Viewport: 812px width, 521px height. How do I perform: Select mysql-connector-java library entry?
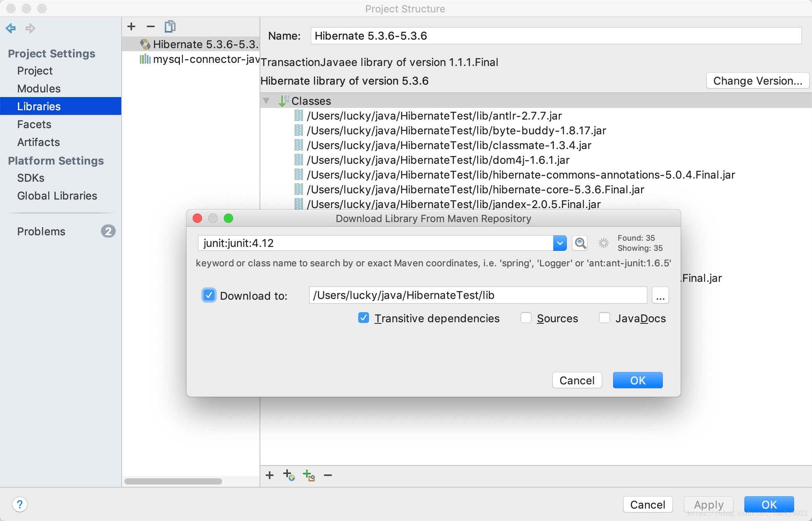191,59
